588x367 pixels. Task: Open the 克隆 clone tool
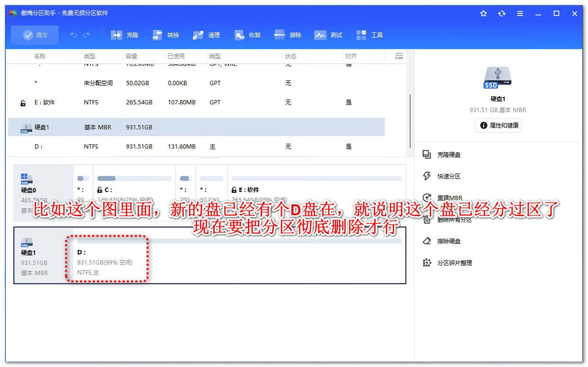click(x=125, y=35)
